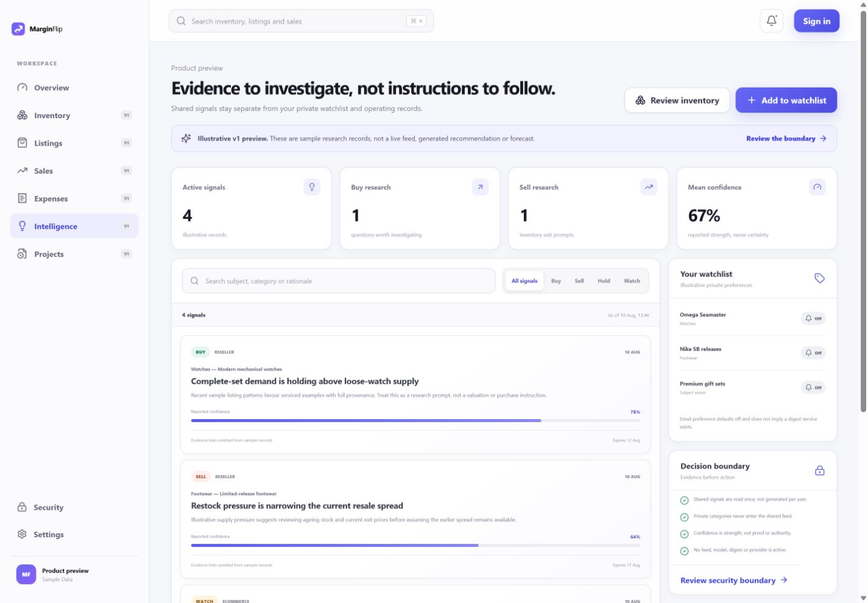868x603 pixels.
Task: Open Restock pressure signal title
Action: (x=297, y=506)
